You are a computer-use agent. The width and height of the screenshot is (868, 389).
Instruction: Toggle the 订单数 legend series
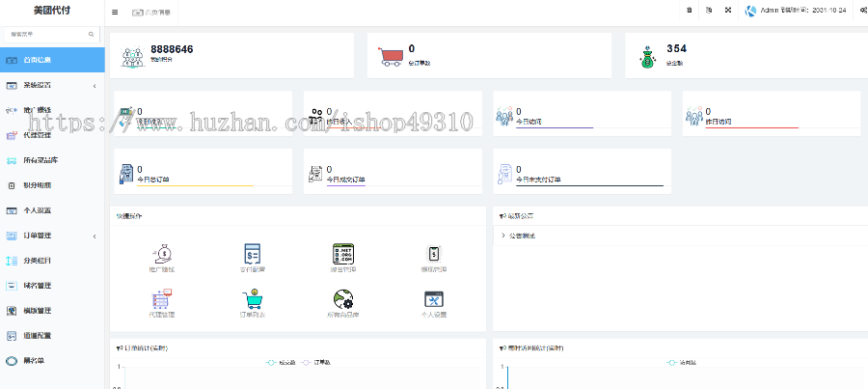316,362
